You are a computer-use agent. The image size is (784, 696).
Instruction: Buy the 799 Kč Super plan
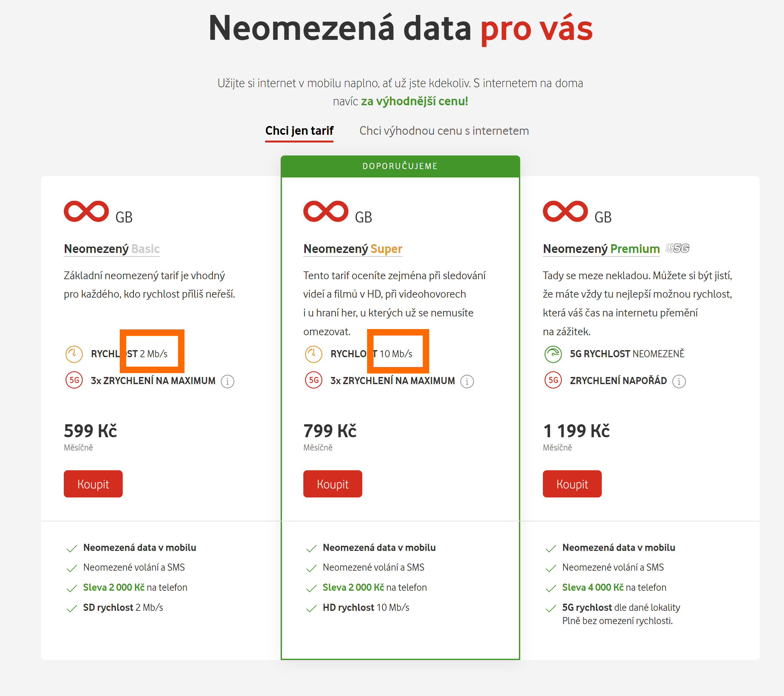332,484
